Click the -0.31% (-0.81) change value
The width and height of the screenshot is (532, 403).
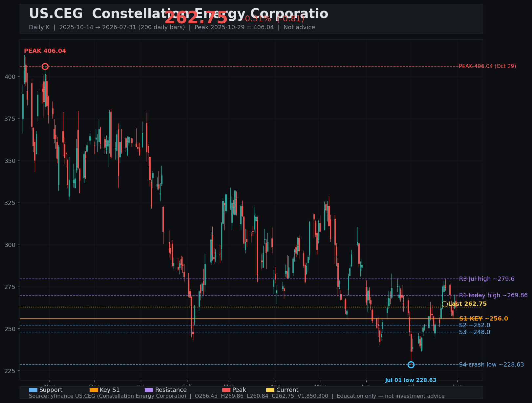click(x=273, y=19)
